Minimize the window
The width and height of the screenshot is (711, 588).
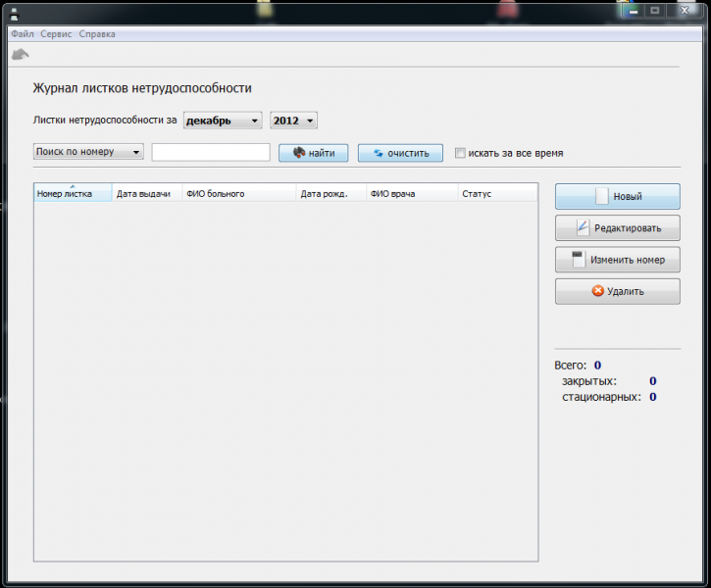pos(634,11)
